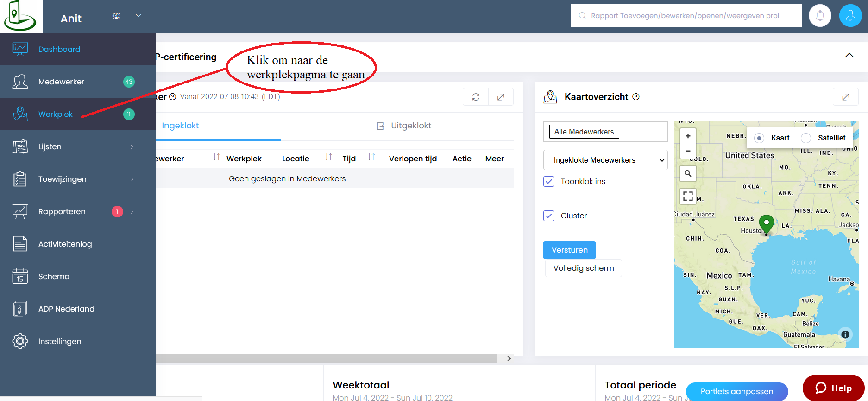This screenshot has width=868, height=401.
Task: Zoom out on the map
Action: (688, 151)
